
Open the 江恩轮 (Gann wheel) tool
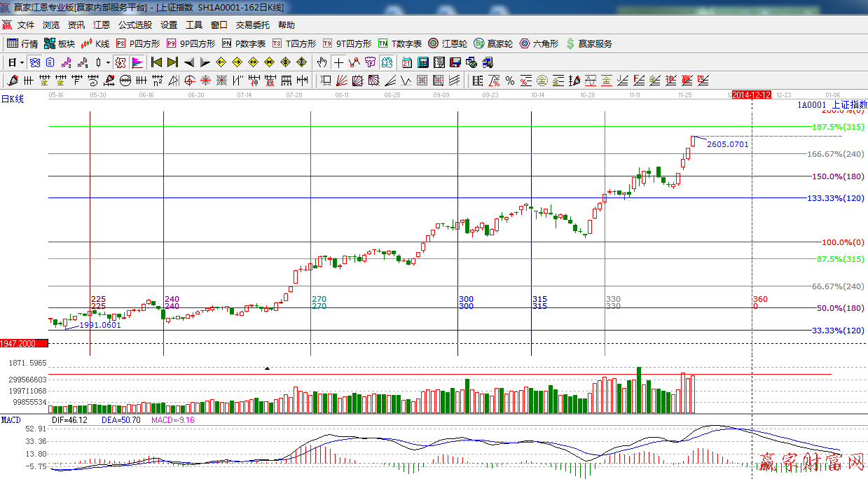(x=448, y=43)
